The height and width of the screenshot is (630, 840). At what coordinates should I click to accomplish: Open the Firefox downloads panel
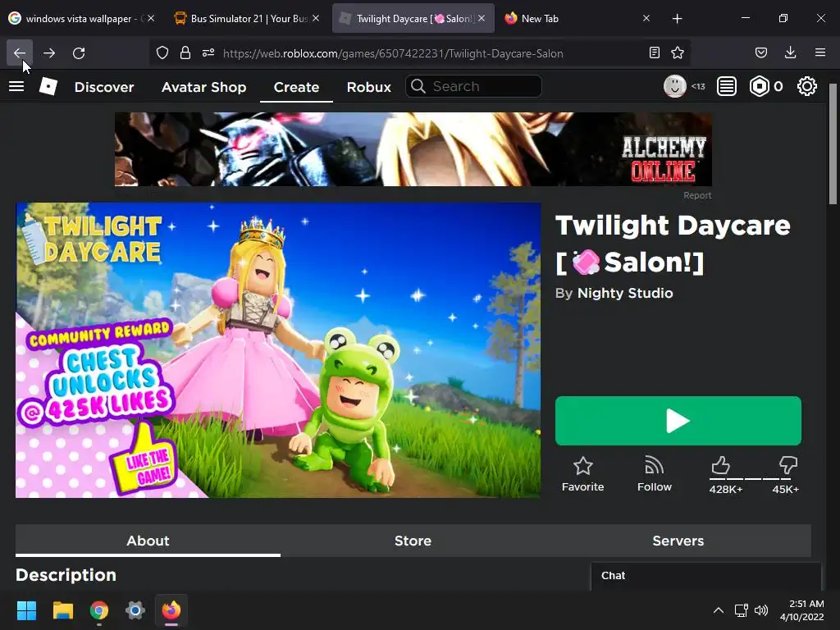(790, 53)
